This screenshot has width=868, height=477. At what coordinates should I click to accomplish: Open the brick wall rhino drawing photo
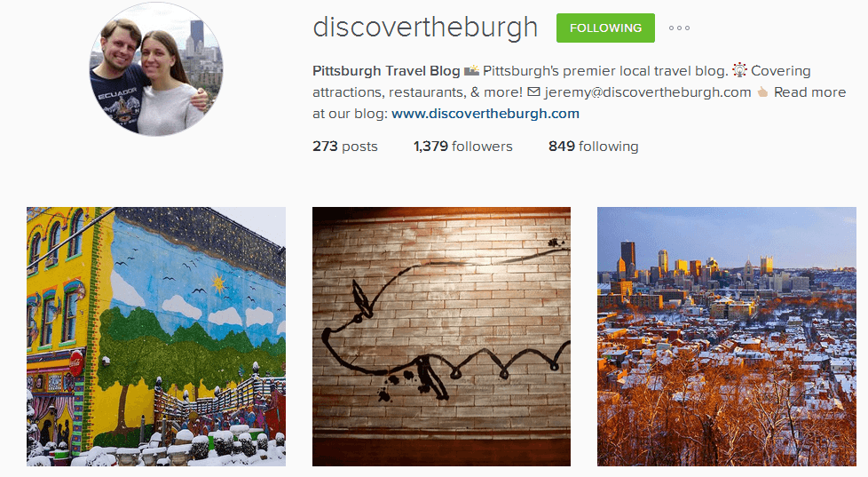(441, 337)
